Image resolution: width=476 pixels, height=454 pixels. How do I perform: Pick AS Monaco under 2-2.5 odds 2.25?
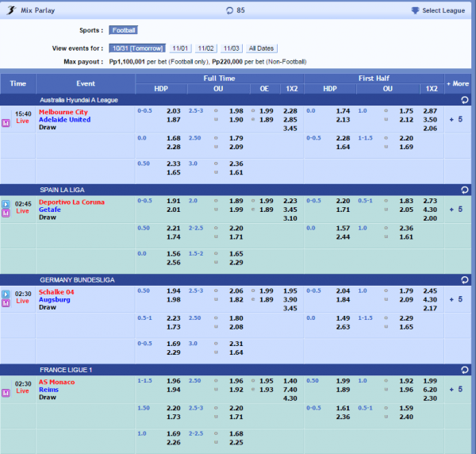pos(236,442)
